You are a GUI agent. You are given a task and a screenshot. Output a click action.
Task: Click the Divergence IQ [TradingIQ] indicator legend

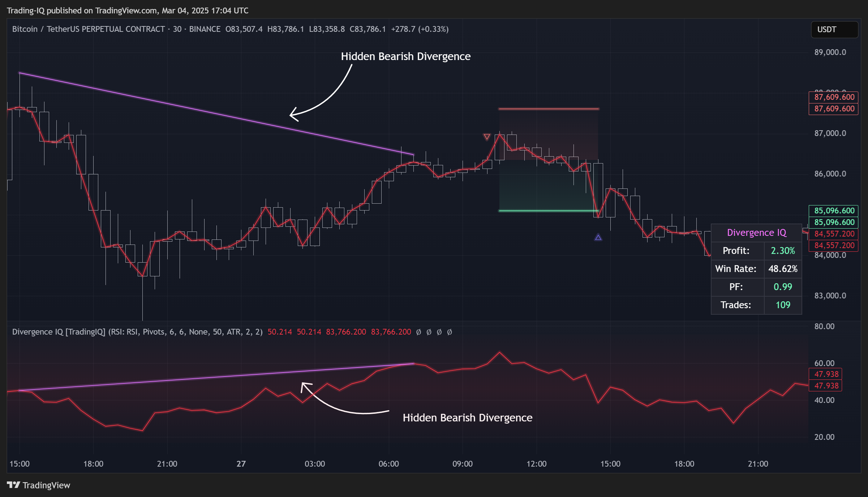pyautogui.click(x=137, y=332)
